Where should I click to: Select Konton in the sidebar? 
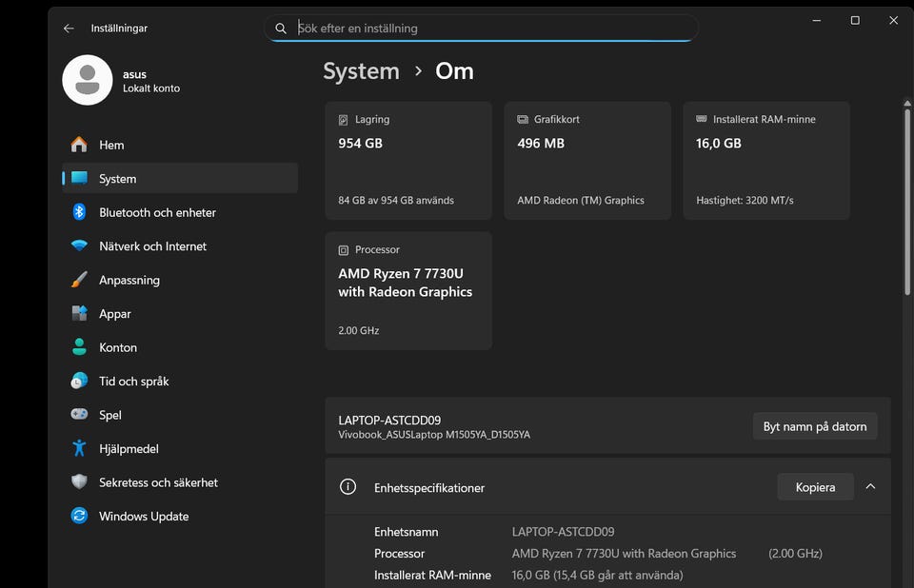(118, 348)
